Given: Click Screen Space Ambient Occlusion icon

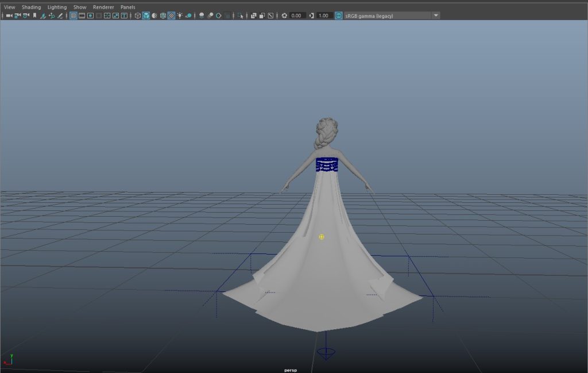Looking at the screenshot, I should [x=202, y=16].
